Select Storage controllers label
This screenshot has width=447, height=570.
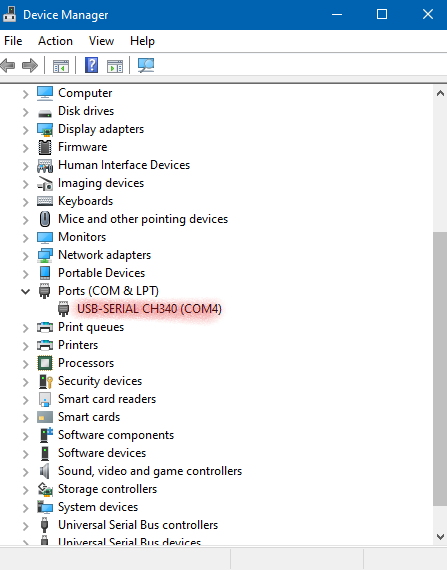tap(107, 489)
